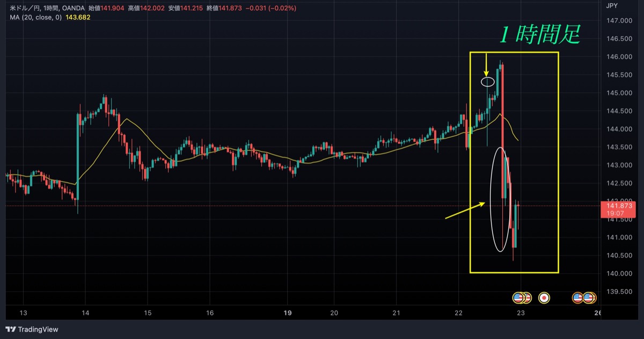The image size is (644, 339).
Task: Select the downward yellow arrow annotation
Action: click(x=486, y=64)
